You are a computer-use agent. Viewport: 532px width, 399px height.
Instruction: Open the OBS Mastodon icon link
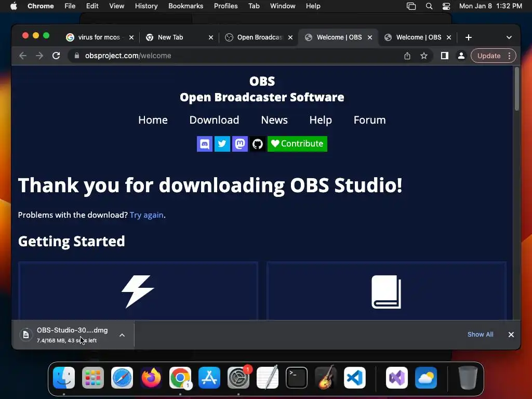pyautogui.click(x=240, y=144)
